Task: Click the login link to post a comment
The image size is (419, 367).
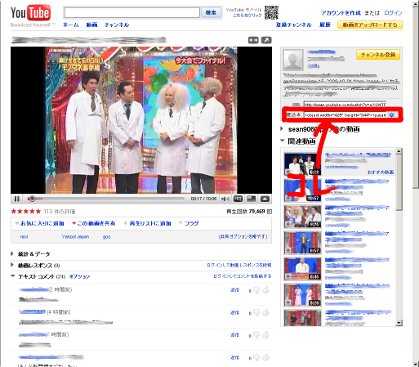Action: (242, 276)
